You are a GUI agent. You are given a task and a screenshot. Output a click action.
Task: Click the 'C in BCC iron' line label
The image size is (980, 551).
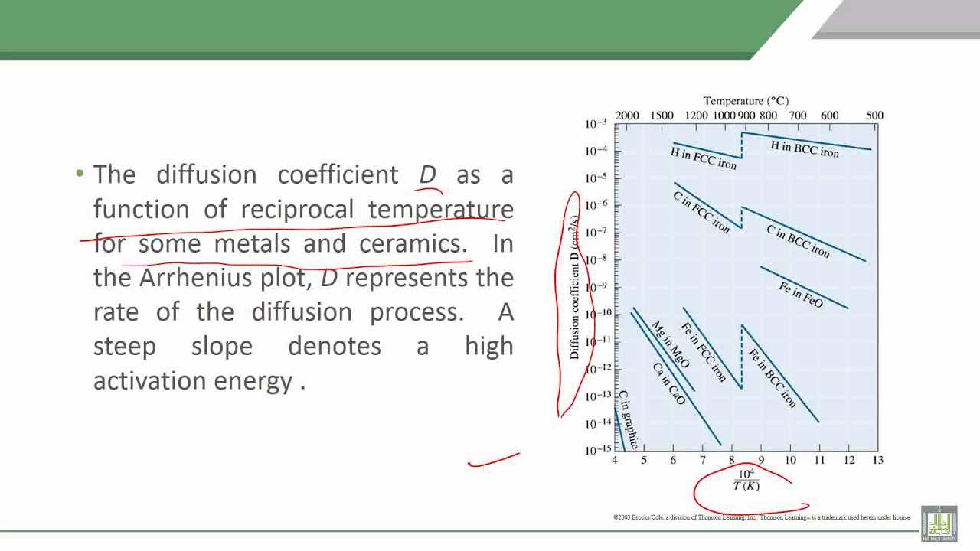(x=798, y=241)
